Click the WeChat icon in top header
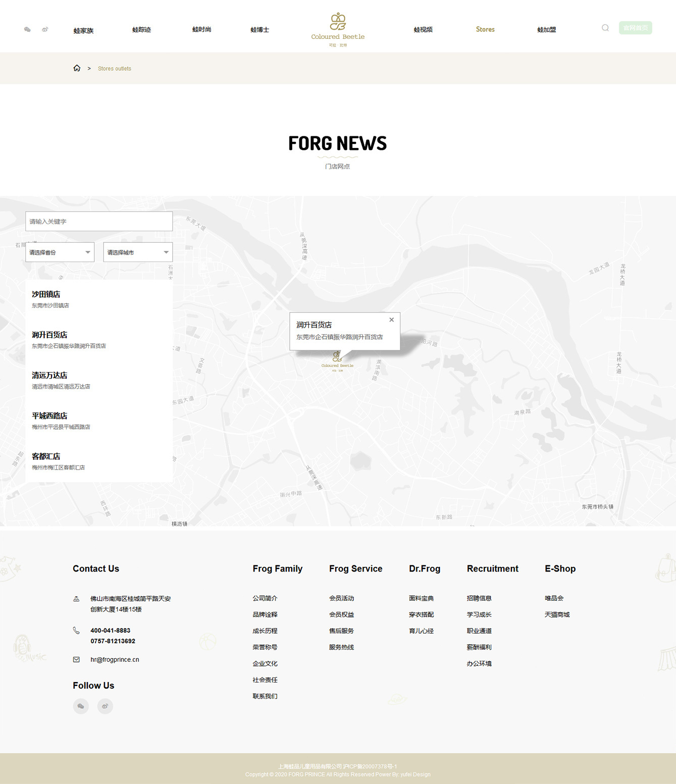Screen dimensions: 676x784 27,30
